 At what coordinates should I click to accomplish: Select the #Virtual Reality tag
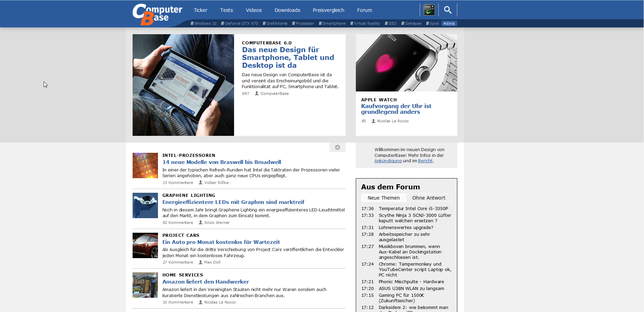(x=365, y=23)
